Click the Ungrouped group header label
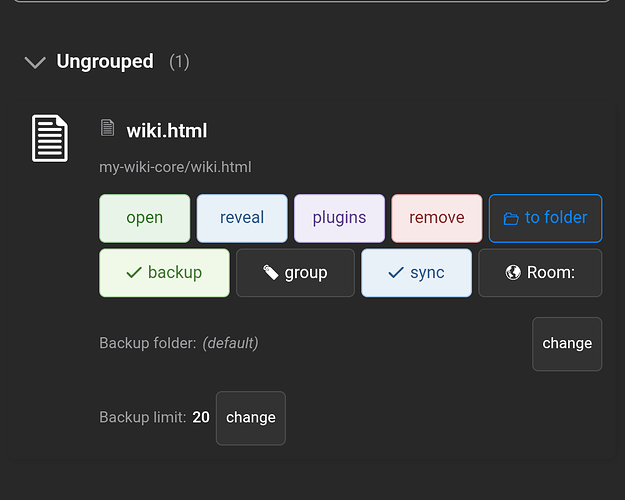This screenshot has width=625, height=500. pyautogui.click(x=105, y=62)
